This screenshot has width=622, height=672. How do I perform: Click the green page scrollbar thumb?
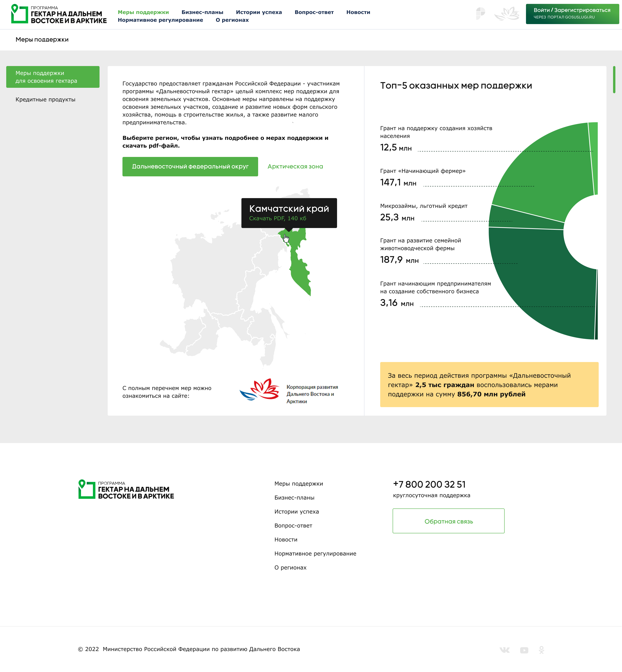614,79
